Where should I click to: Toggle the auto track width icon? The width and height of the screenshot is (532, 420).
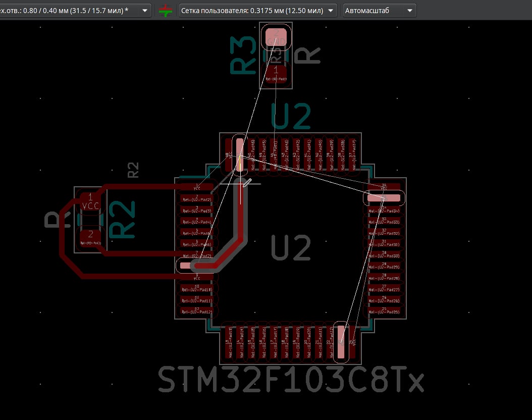click(165, 11)
